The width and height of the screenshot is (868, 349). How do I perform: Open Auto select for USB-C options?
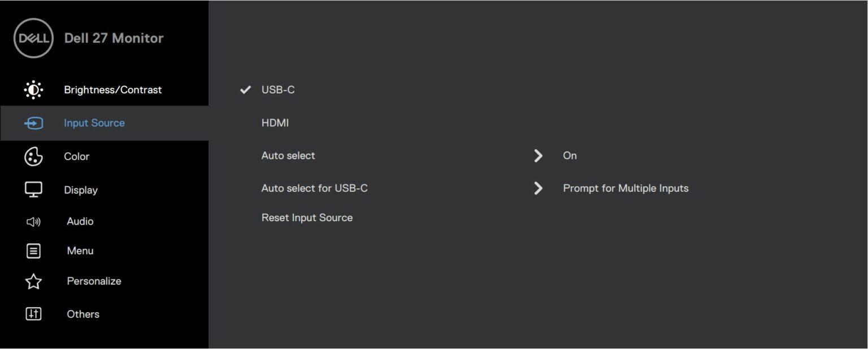[x=537, y=188]
